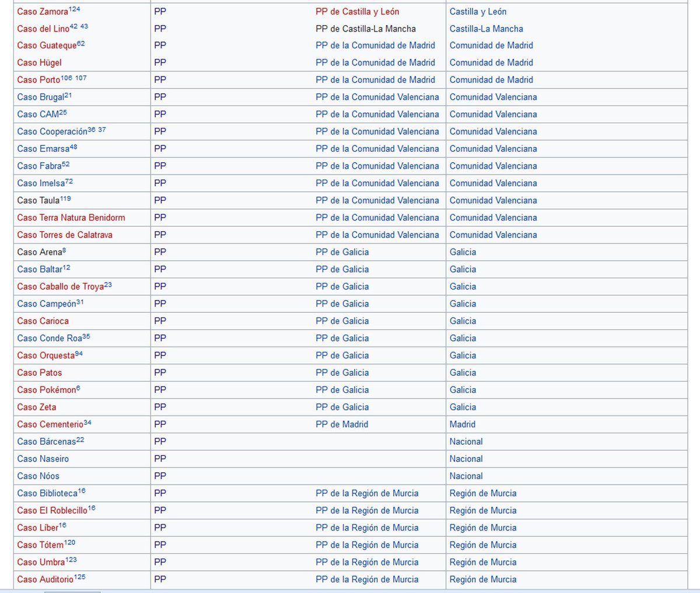The image size is (700, 593).
Task: Open the Caso Baltar article
Action: [40, 270]
